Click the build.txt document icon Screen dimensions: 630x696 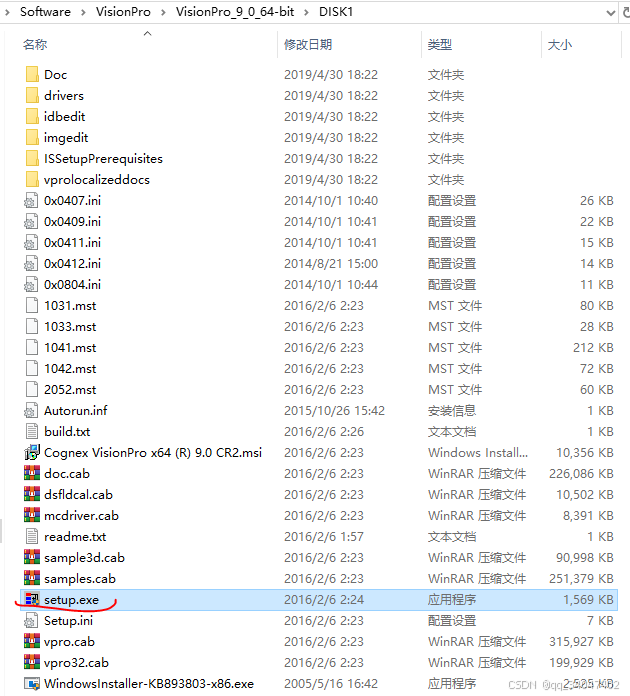32,431
